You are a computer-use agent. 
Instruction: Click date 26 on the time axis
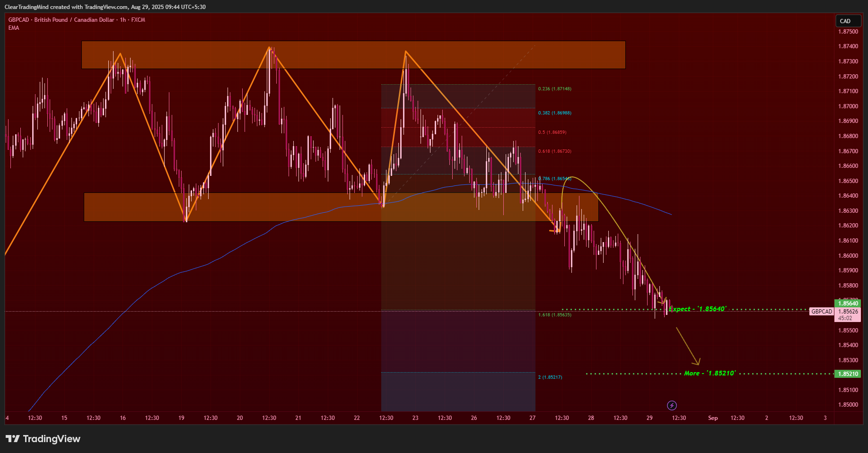[x=474, y=418]
